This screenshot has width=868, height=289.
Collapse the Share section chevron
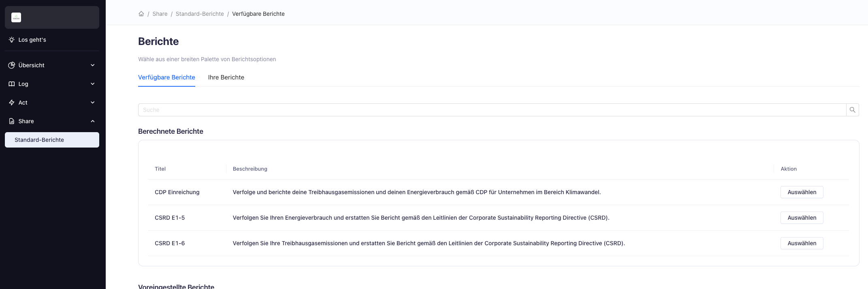click(92, 121)
